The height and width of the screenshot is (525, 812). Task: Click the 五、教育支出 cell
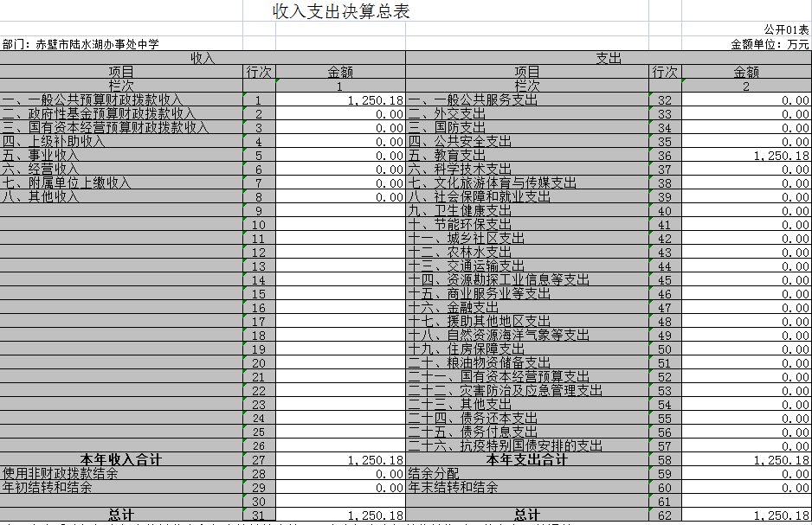pyautogui.click(x=527, y=155)
